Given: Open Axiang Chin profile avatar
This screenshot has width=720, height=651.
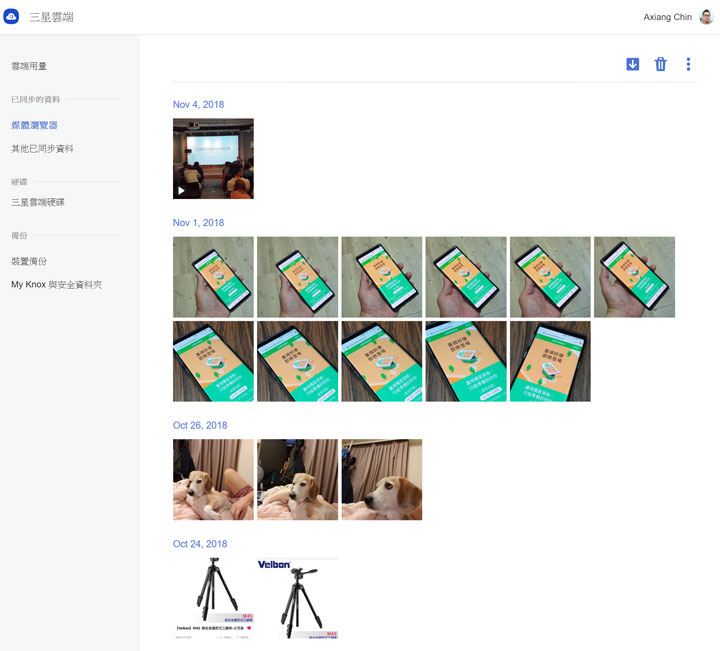Looking at the screenshot, I should (x=706, y=17).
